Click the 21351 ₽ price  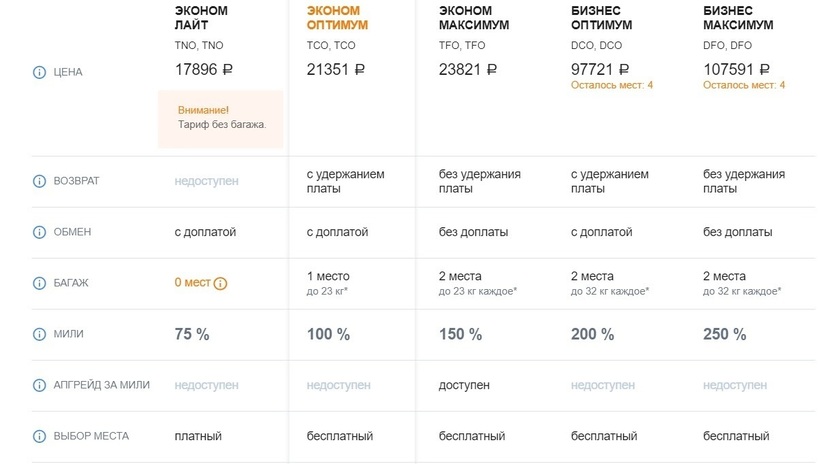(336, 69)
